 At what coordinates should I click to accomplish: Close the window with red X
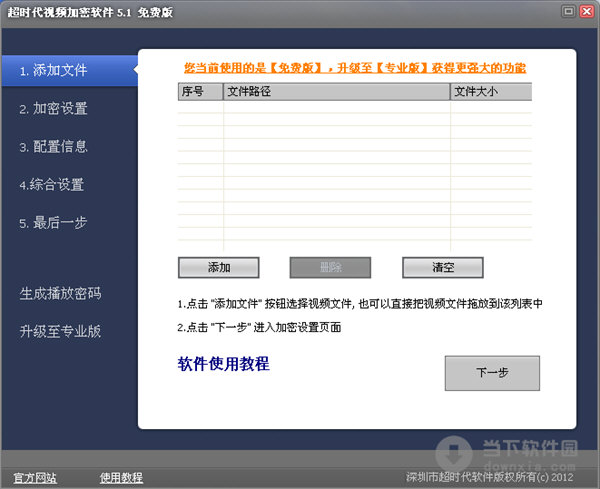click(x=587, y=11)
